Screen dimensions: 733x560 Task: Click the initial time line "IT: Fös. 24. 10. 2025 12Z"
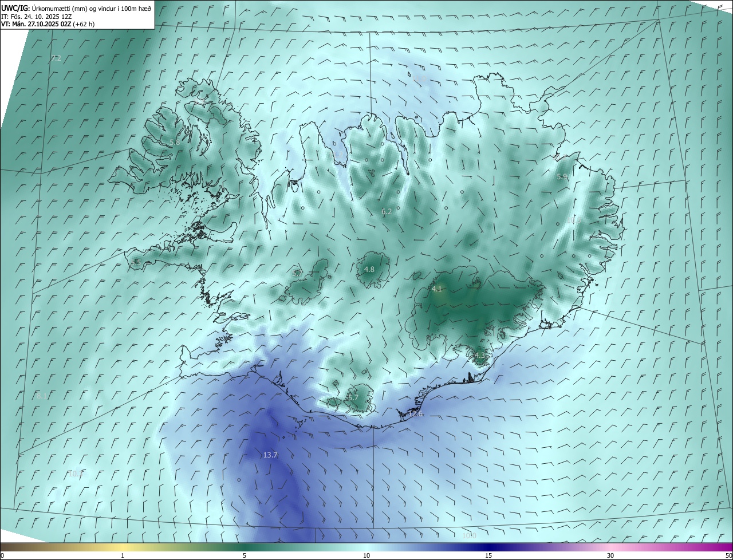pyautogui.click(x=36, y=16)
